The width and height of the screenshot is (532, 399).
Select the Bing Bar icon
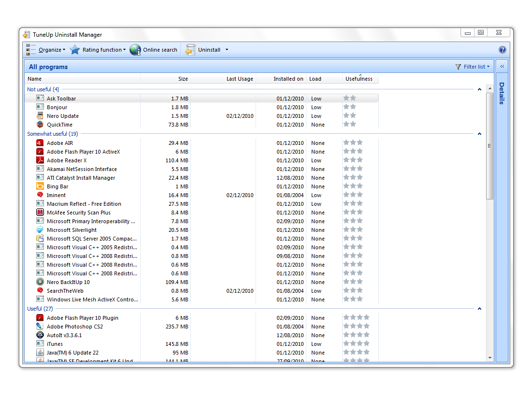coord(40,186)
